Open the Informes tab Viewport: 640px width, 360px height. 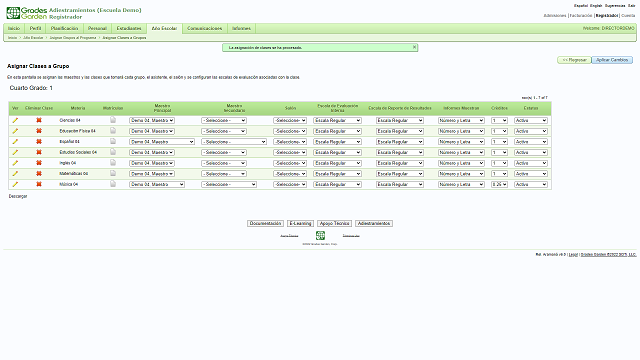pyautogui.click(x=241, y=29)
